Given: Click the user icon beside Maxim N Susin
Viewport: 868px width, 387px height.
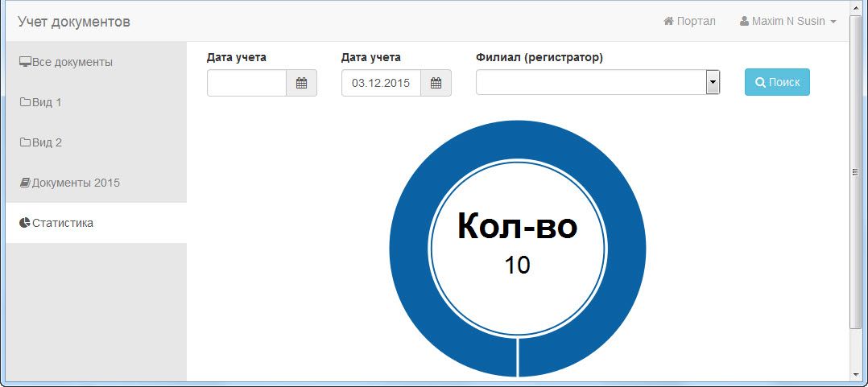Looking at the screenshot, I should click(745, 21).
